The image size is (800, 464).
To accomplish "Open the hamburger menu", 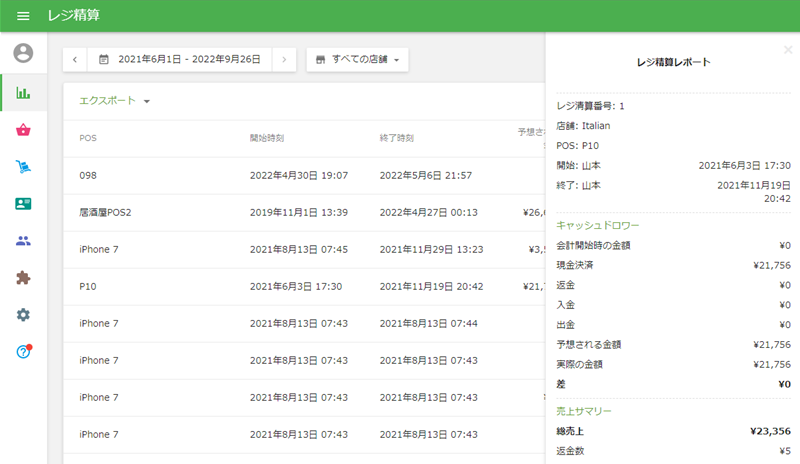I will tap(23, 16).
